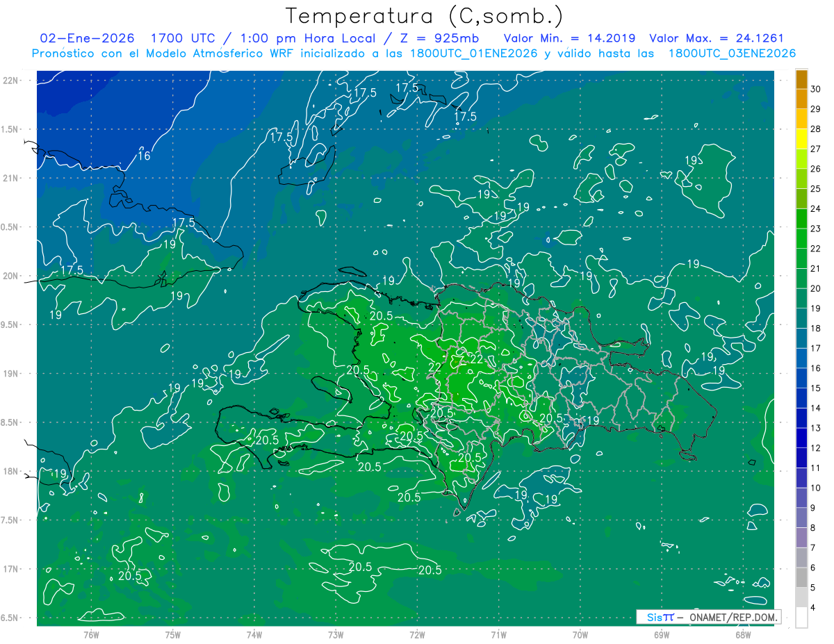The width and height of the screenshot is (834, 644).
Task: Click the dark blue swatch between 12 and 13
Action: click(x=801, y=438)
